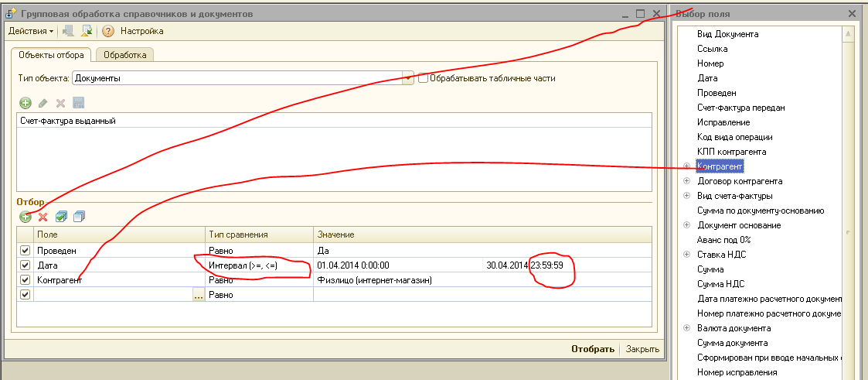
Task: Click the 01.04.2014 0:00:00 start date cell
Action: (397, 265)
